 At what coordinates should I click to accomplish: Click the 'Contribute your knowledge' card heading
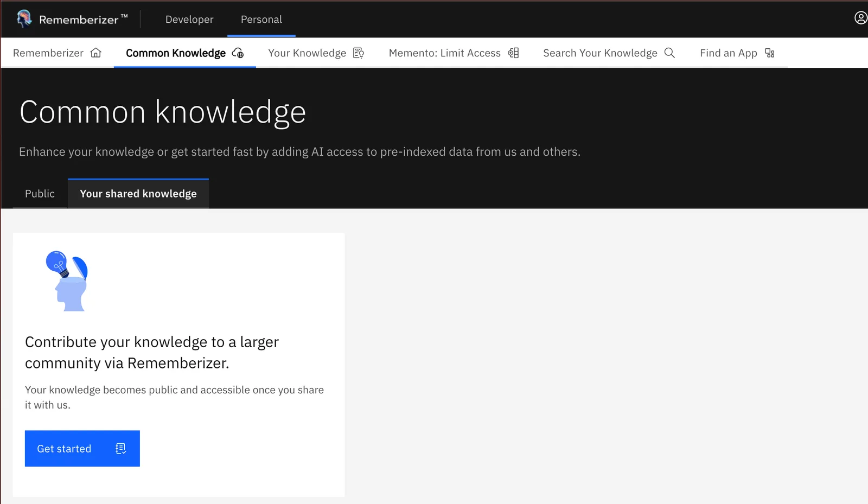(x=152, y=352)
